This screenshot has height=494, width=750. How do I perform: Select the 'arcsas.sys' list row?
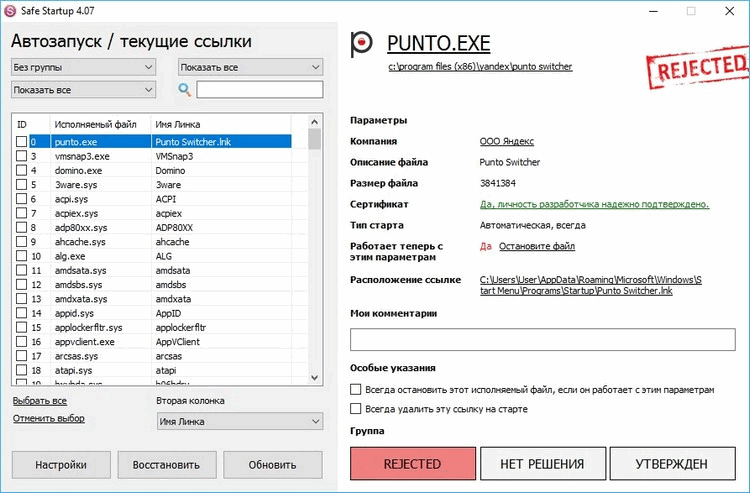pos(153,356)
